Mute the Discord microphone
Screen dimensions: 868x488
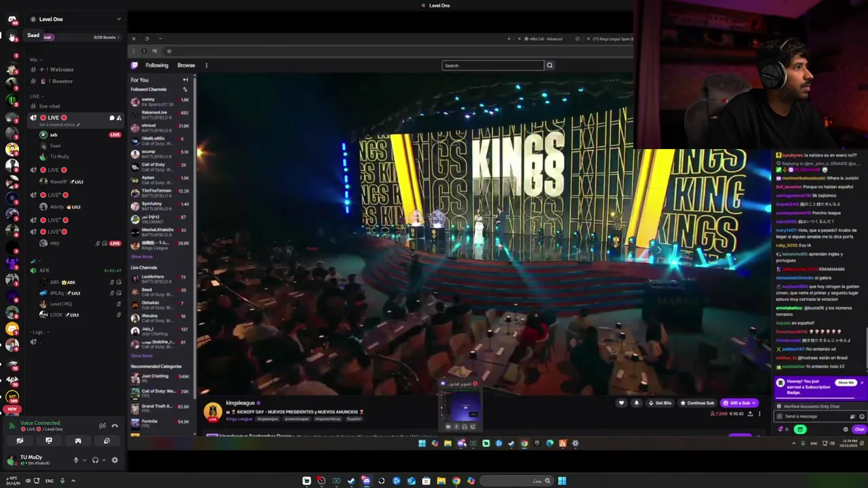tap(76, 460)
